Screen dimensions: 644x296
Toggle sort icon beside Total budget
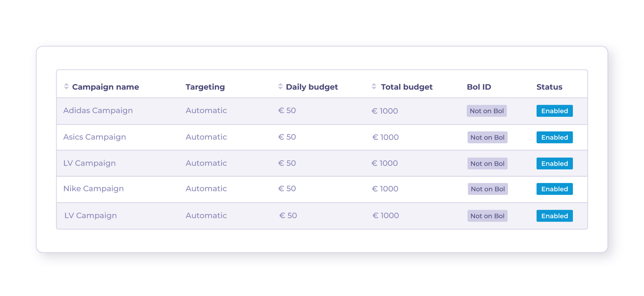374,87
